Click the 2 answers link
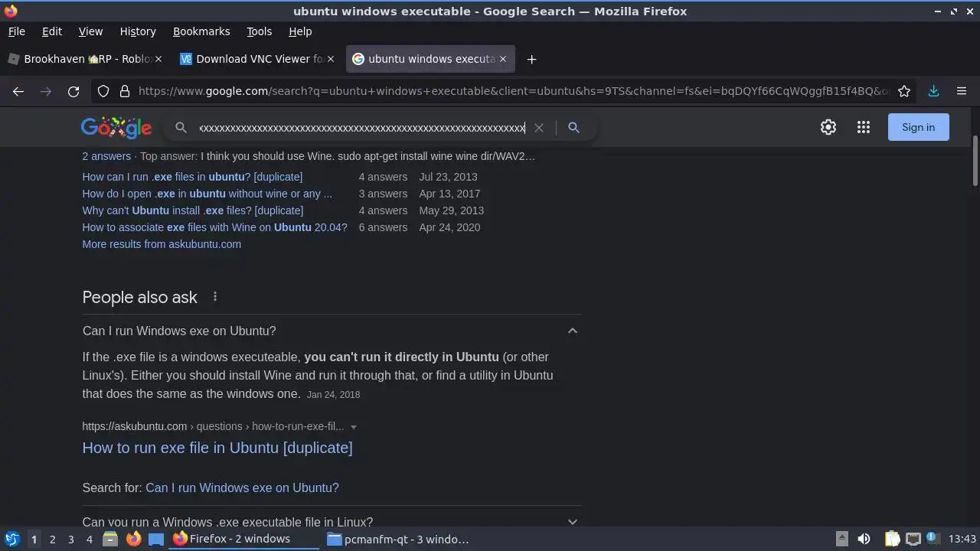The width and height of the screenshot is (980, 551). pos(106,156)
